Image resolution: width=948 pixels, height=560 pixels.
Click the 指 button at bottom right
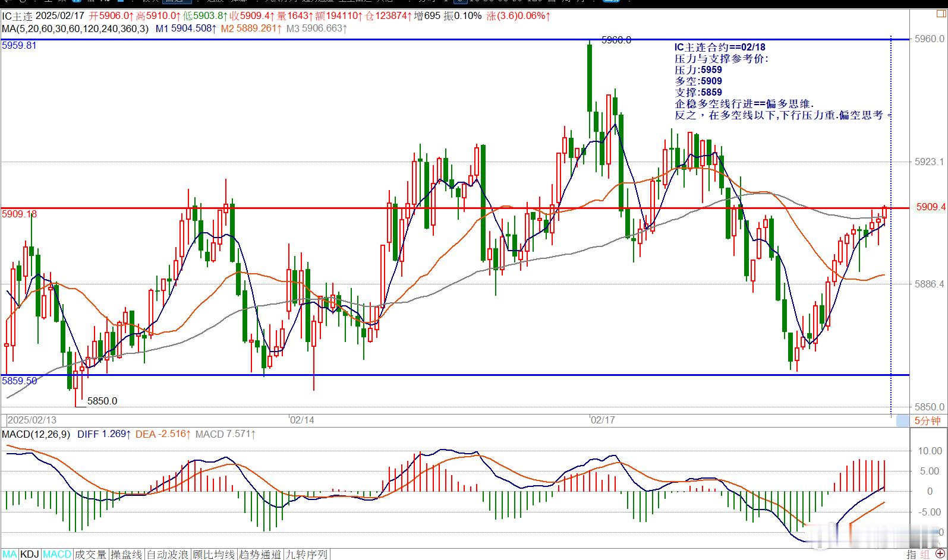(912, 554)
